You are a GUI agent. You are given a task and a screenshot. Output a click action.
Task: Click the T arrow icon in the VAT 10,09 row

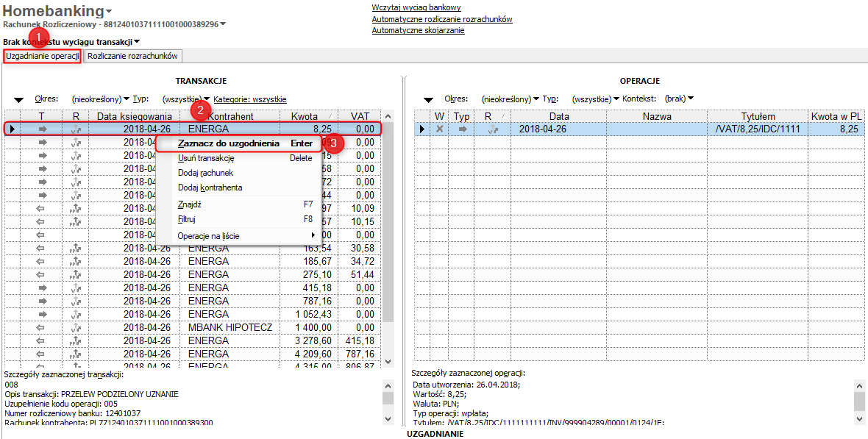(41, 208)
